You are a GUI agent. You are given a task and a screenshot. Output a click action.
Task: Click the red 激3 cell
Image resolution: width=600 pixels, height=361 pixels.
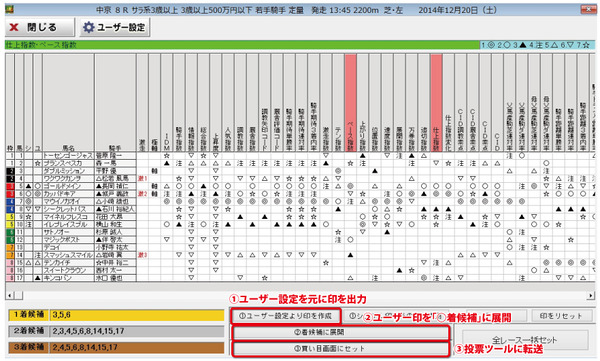click(142, 255)
